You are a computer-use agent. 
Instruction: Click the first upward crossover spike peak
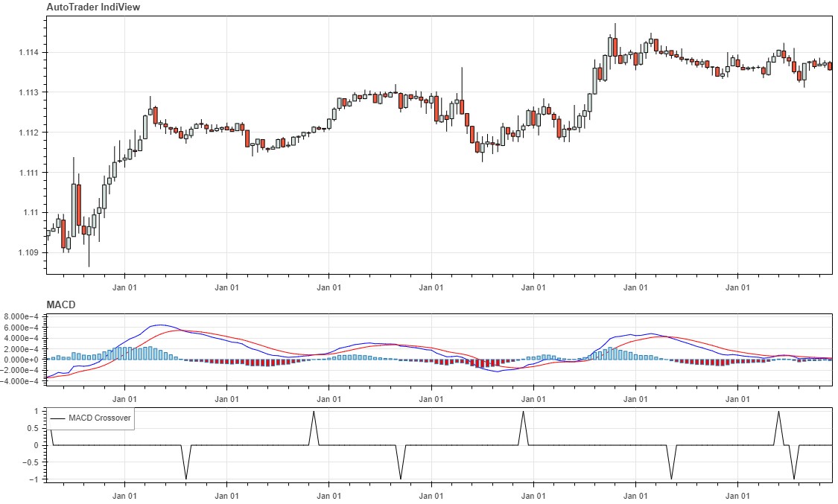(314, 412)
